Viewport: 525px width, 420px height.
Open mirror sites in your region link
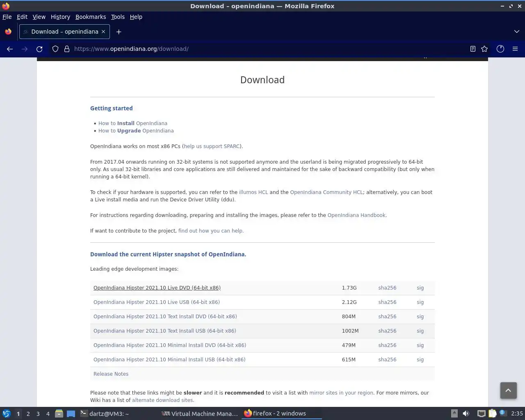(x=341, y=393)
